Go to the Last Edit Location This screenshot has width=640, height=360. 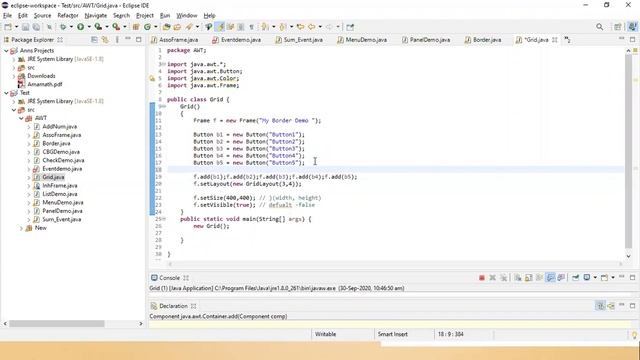[x=300, y=27]
